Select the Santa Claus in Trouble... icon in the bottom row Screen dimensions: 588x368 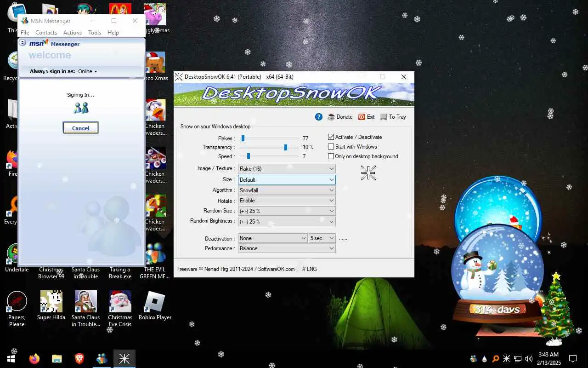click(x=85, y=309)
